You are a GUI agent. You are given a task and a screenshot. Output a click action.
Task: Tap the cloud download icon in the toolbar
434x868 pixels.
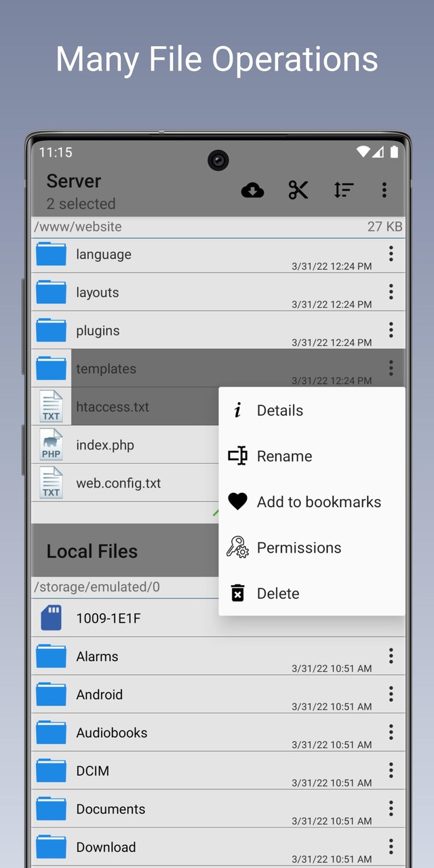pyautogui.click(x=252, y=191)
